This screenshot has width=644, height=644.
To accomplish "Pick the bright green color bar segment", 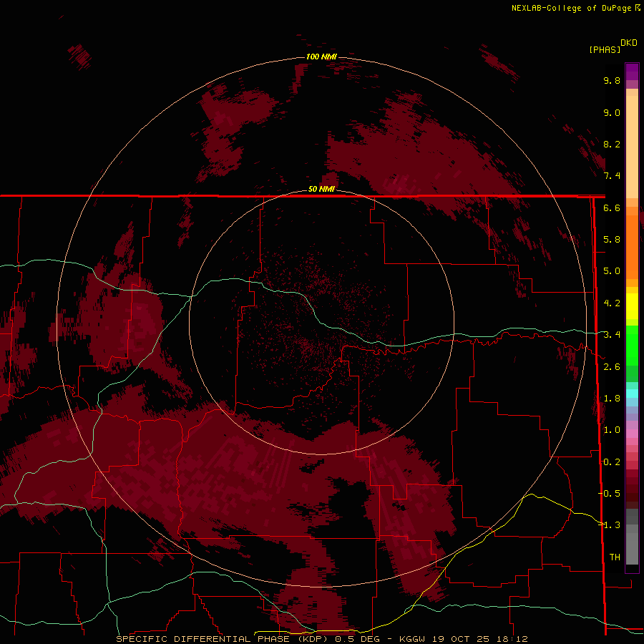I will (632, 345).
